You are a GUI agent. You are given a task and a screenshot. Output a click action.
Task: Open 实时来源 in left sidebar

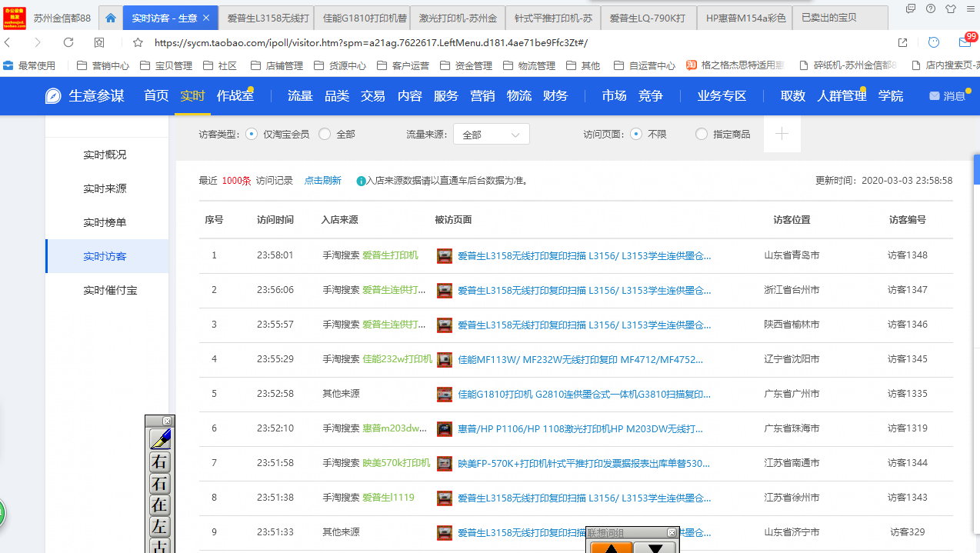105,188
